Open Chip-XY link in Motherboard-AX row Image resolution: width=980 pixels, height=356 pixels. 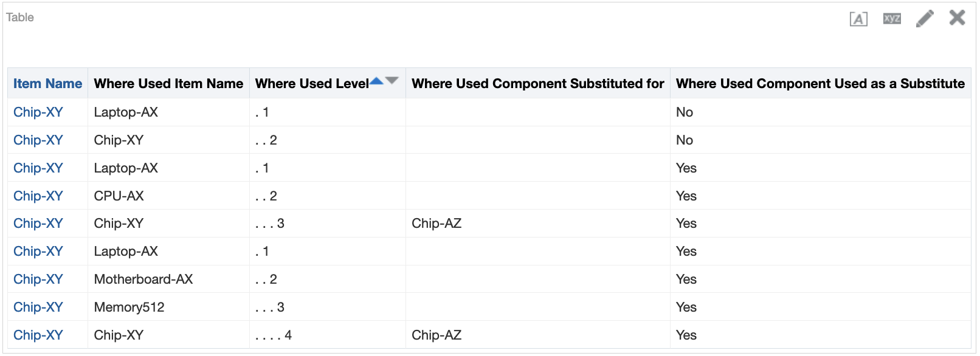click(38, 279)
